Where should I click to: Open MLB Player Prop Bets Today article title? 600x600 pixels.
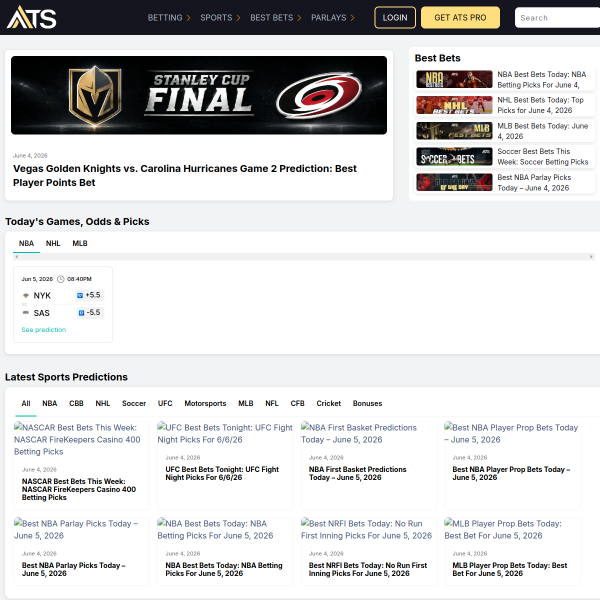[510, 569]
